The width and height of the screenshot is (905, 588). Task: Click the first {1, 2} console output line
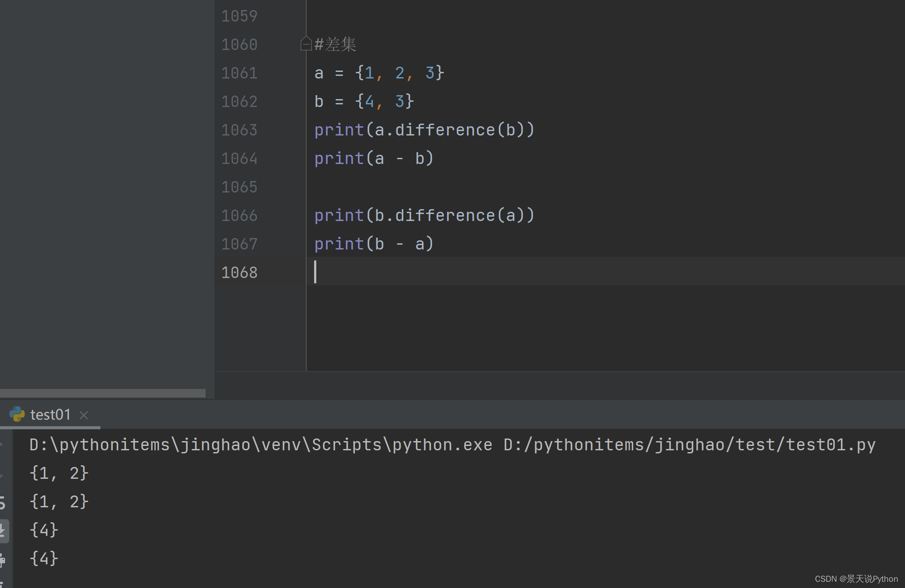pyautogui.click(x=59, y=473)
